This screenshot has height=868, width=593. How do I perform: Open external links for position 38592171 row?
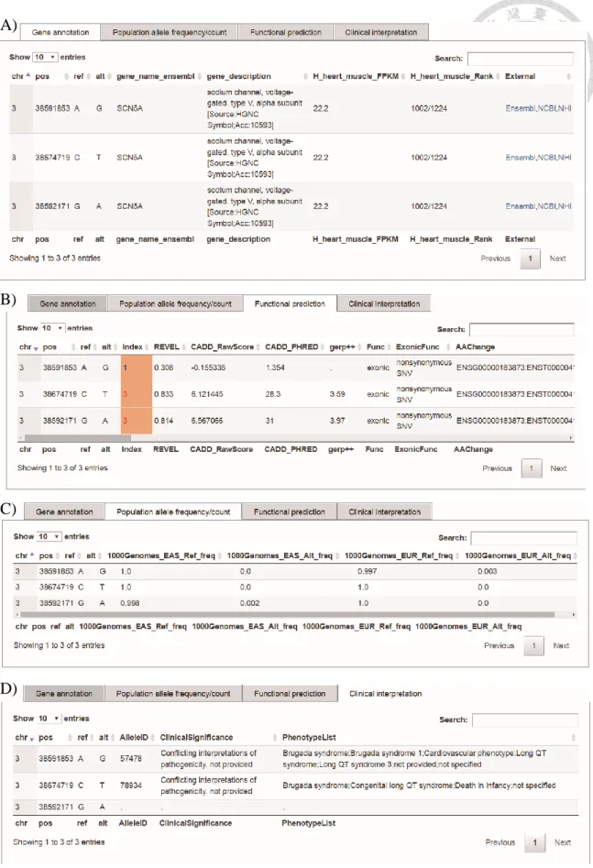point(538,206)
